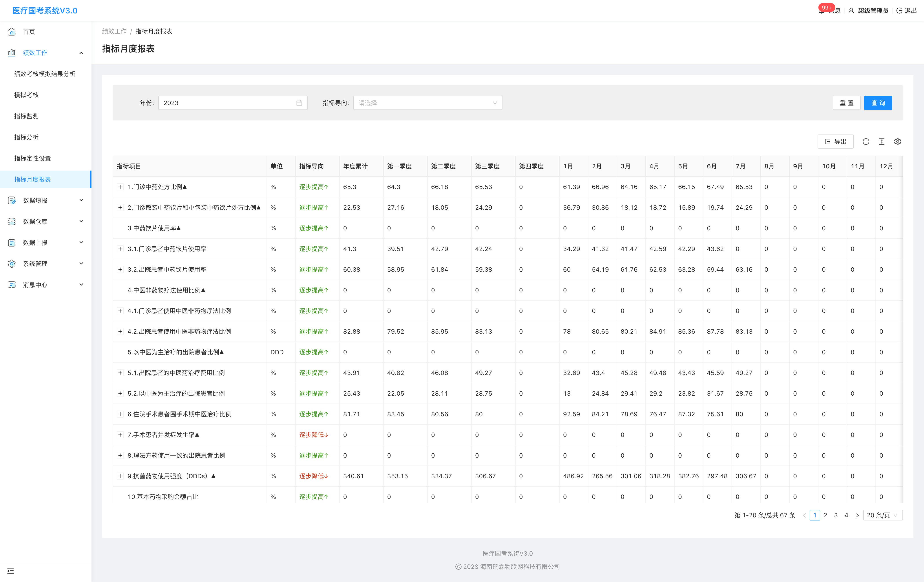This screenshot has width=924, height=582.
Task: Click the 查询 button
Action: point(878,103)
